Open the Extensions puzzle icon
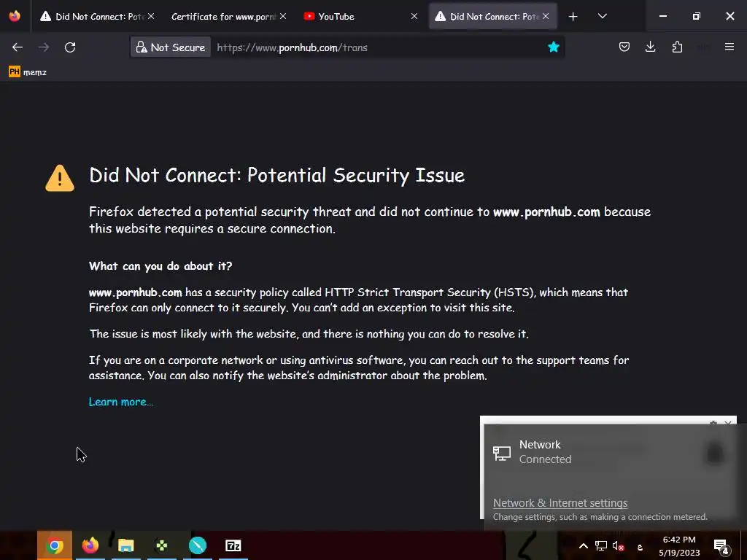Screen dimensions: 747x560 (677, 47)
